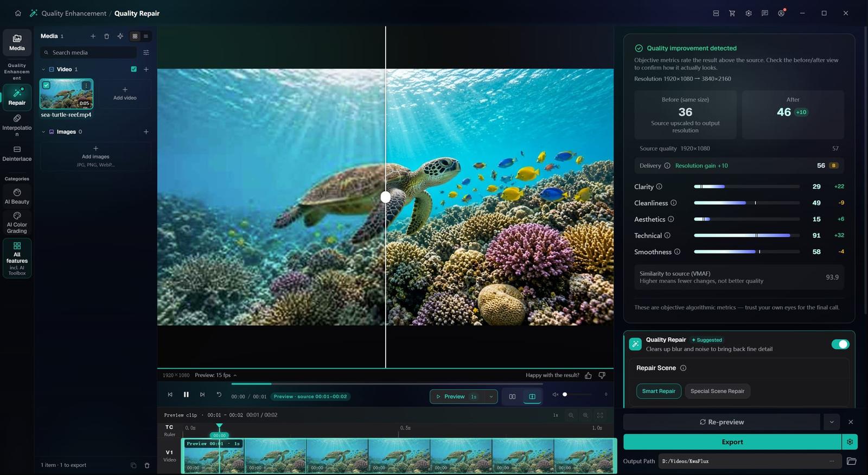868x475 pixels.
Task: Show info about the Clarity metric
Action: pyautogui.click(x=659, y=187)
